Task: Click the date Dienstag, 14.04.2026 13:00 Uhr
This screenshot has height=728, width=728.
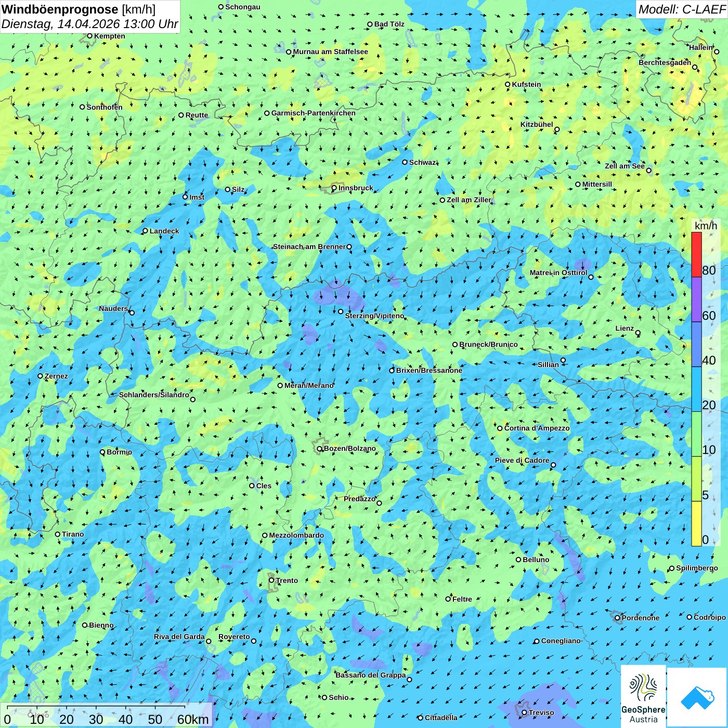Action: coord(89,24)
